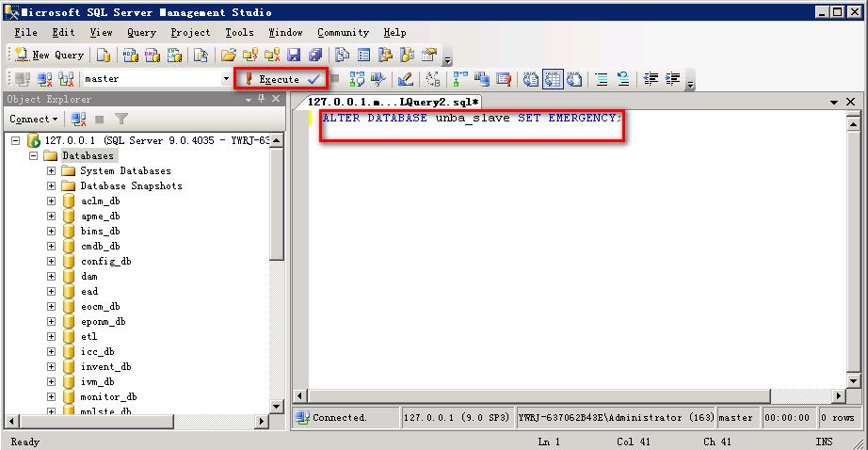868x450 pixels.
Task: Click the Object Explorer Disconnect icon
Action: click(78, 119)
